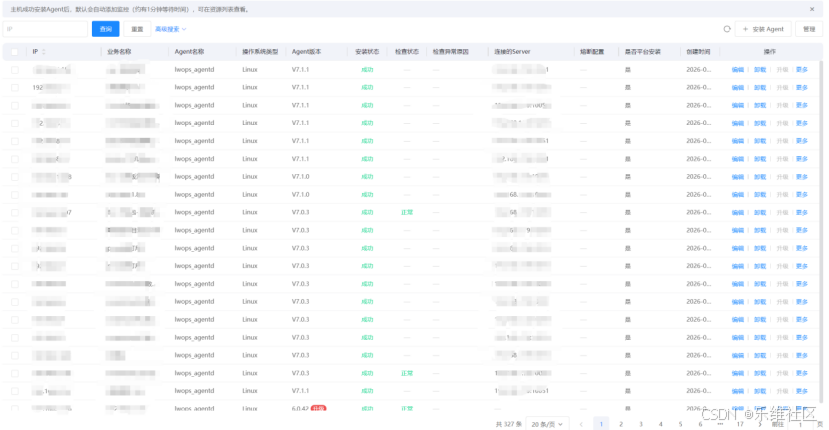Select page 5 in pagination
Viewport: 829px width, 430px height.
pyautogui.click(x=680, y=424)
